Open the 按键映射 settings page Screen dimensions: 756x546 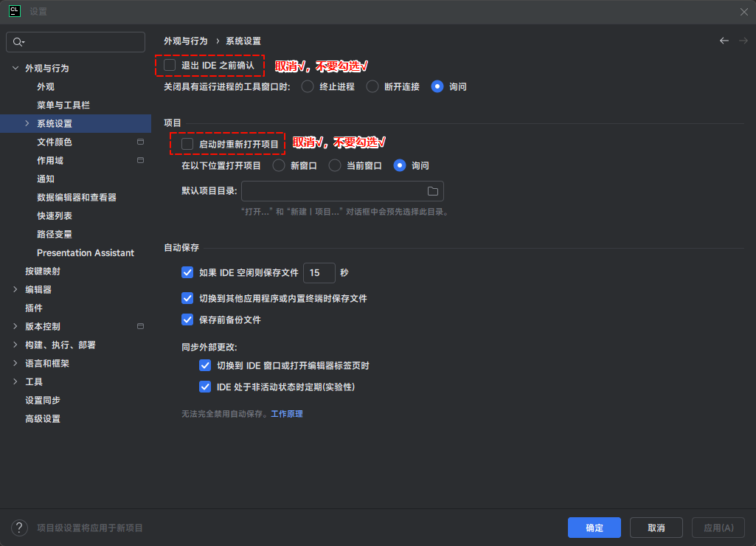(43, 271)
